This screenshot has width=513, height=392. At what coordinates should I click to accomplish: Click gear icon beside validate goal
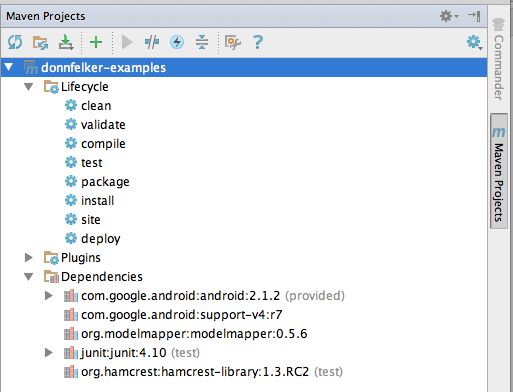coord(71,124)
